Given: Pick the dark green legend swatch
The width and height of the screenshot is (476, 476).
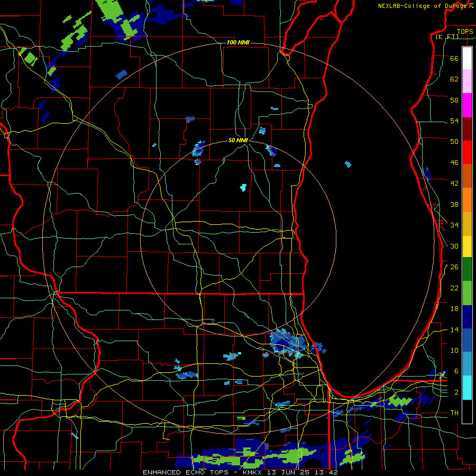Looking at the screenshot, I should pyautogui.click(x=467, y=269).
